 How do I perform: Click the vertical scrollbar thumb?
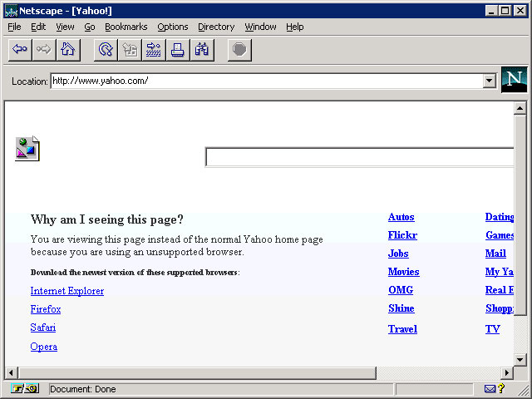click(x=520, y=215)
